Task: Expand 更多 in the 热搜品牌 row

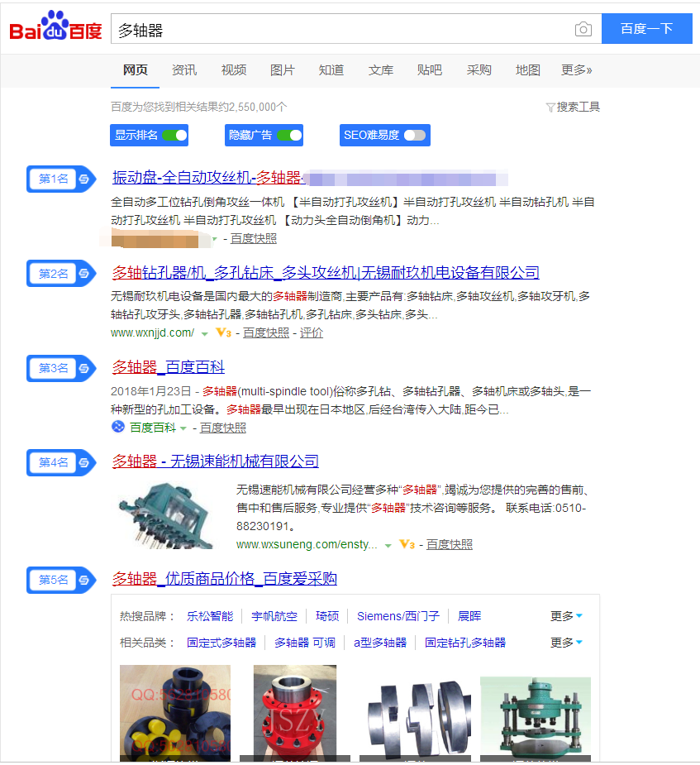Action: pyautogui.click(x=566, y=616)
